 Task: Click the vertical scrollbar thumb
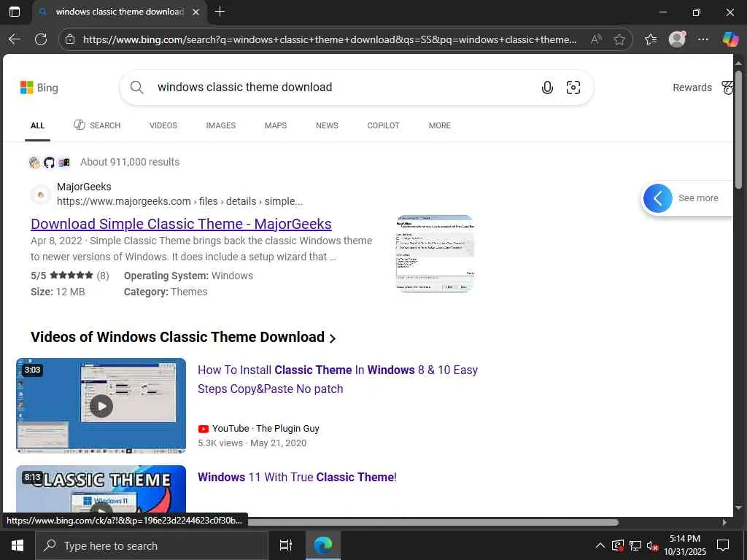pyautogui.click(x=738, y=130)
